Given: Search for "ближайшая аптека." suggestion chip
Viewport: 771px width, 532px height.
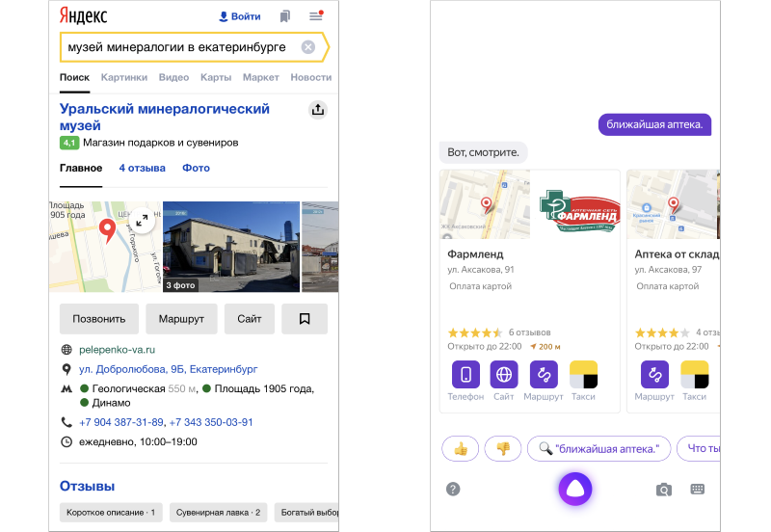Looking at the screenshot, I should [x=598, y=448].
